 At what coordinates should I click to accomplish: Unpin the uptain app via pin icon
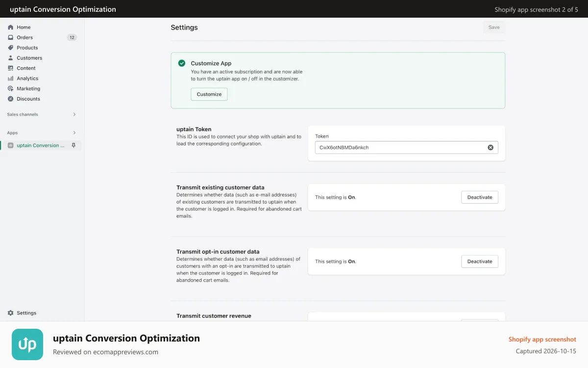coord(73,145)
